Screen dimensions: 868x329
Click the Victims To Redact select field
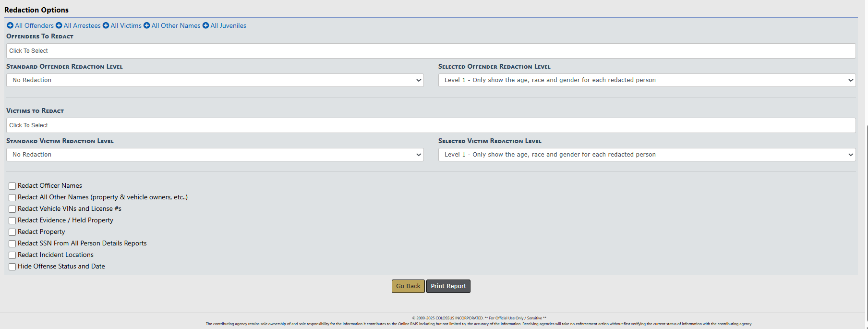tap(431, 125)
